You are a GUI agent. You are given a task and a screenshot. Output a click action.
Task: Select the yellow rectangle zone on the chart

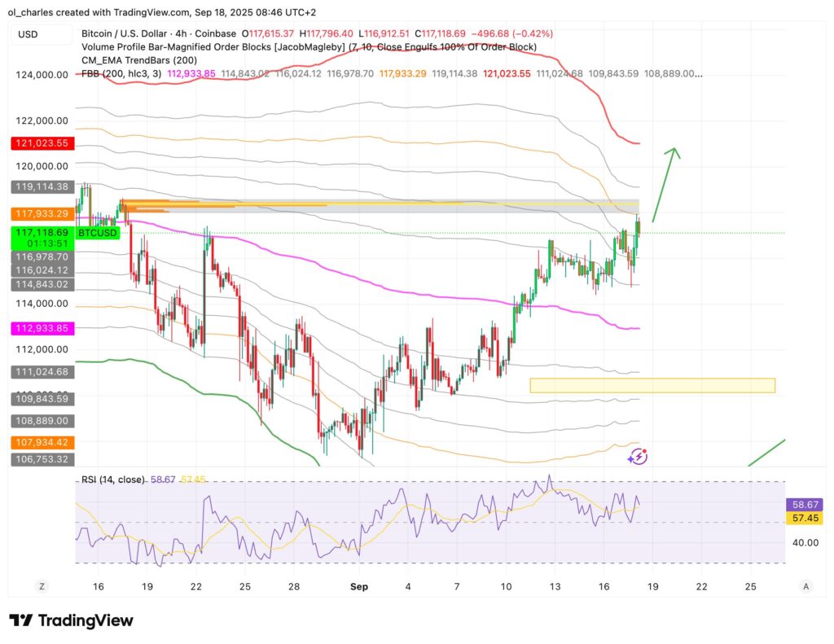click(652, 385)
